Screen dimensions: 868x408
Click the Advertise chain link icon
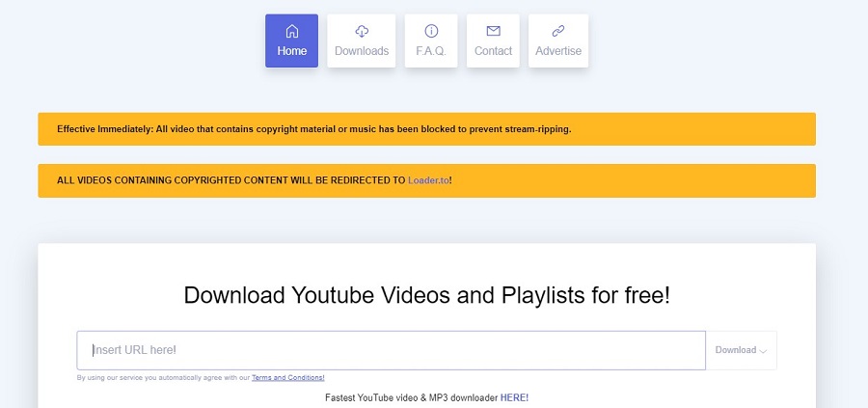point(558,31)
